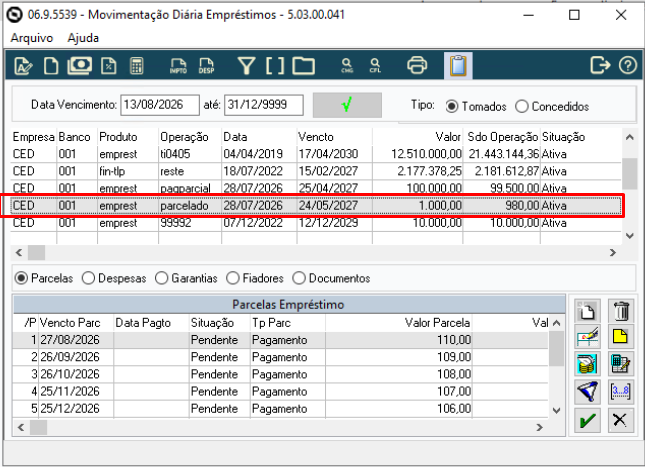Select parcela row dated 27/08/2026
The height and width of the screenshot is (467, 645).
281,340
